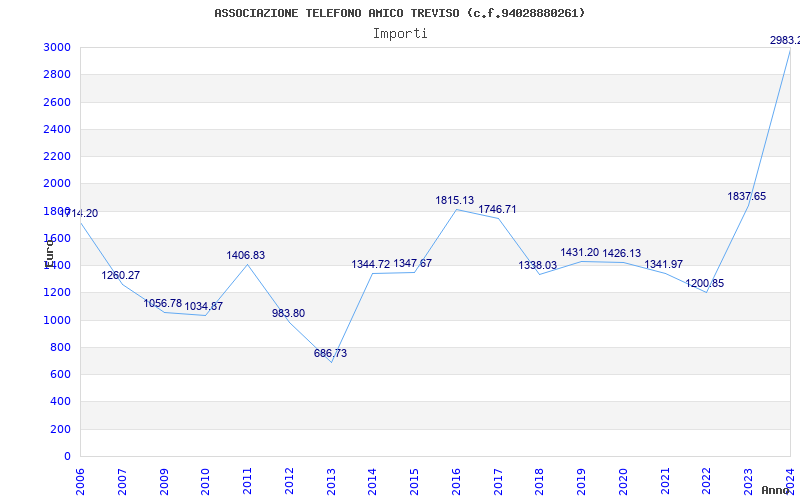This screenshot has width=800, height=500.
Task: Click y-axis value 2200
Action: (x=57, y=156)
